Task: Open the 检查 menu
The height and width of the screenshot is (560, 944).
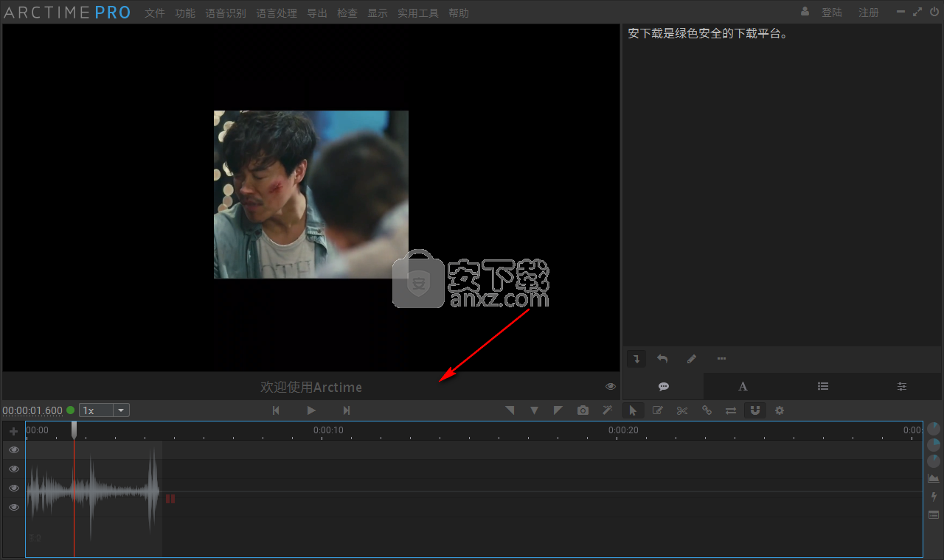Action: (x=347, y=13)
